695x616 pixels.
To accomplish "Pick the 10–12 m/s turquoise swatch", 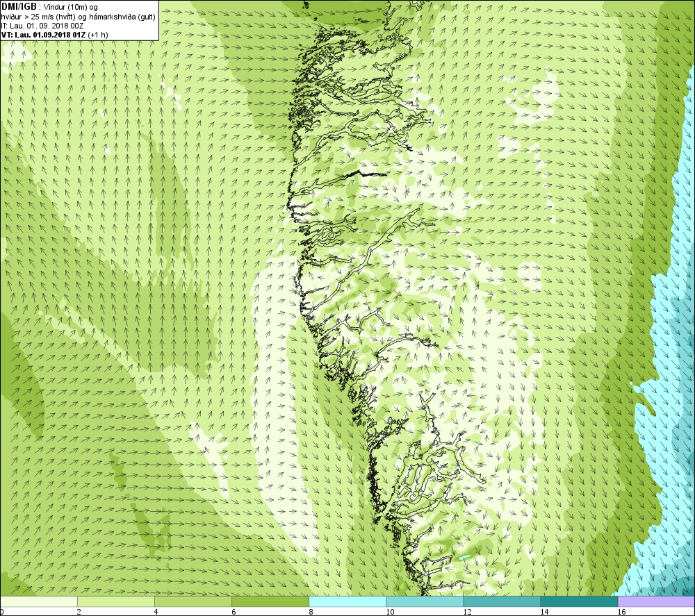I will coord(425,601).
